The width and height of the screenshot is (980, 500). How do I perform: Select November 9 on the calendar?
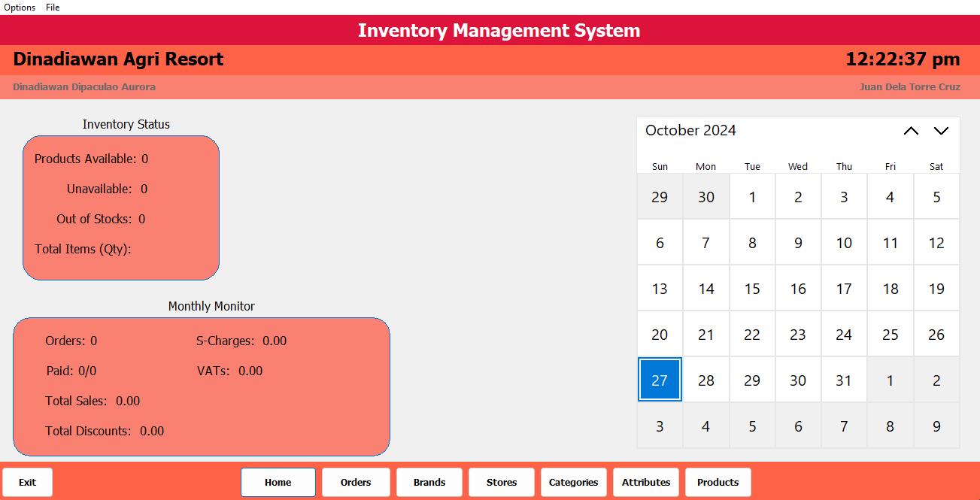coord(936,426)
